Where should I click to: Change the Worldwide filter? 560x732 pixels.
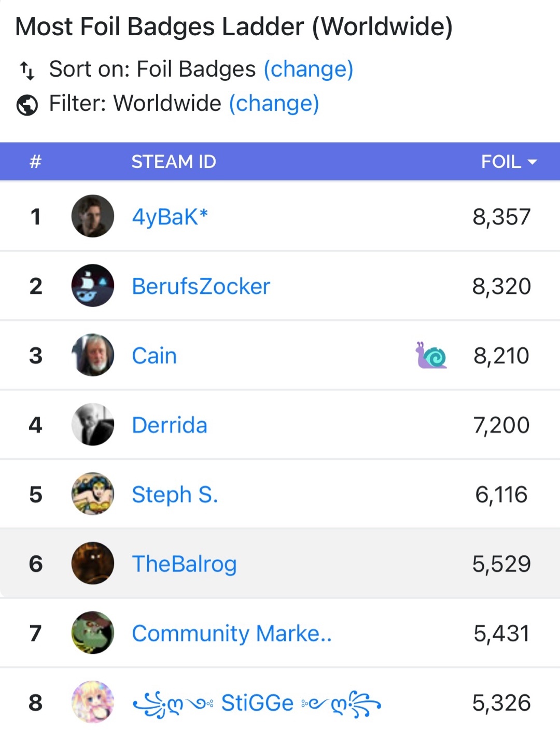[x=274, y=103]
